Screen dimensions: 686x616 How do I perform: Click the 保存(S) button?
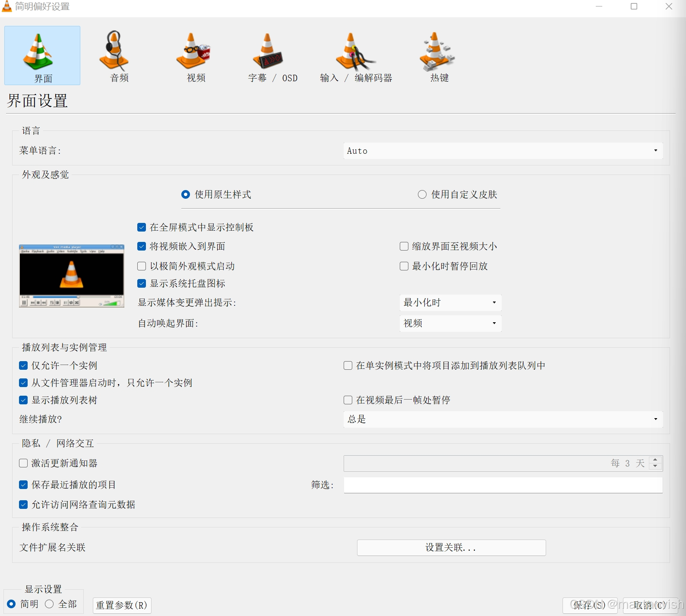pos(590,605)
